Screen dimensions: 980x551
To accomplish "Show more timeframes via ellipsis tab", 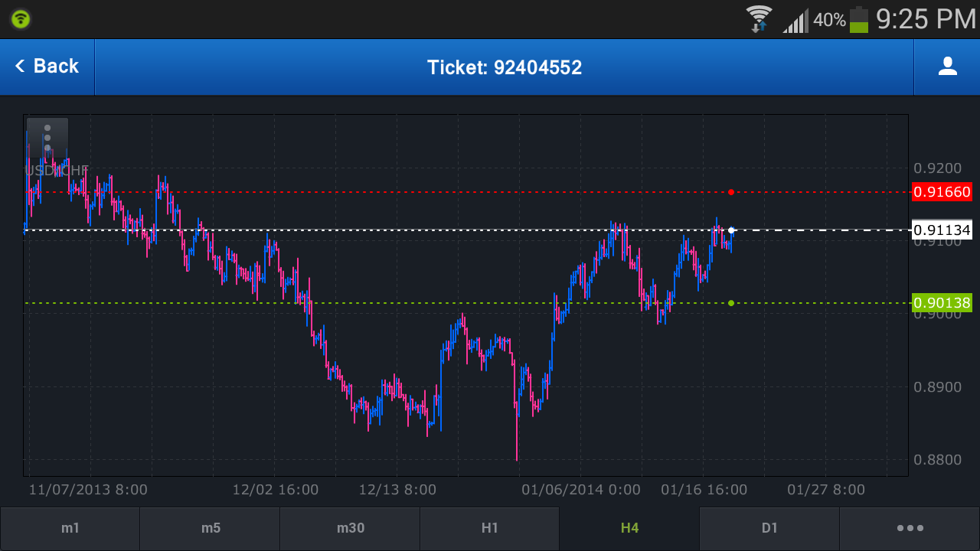I will [x=910, y=528].
